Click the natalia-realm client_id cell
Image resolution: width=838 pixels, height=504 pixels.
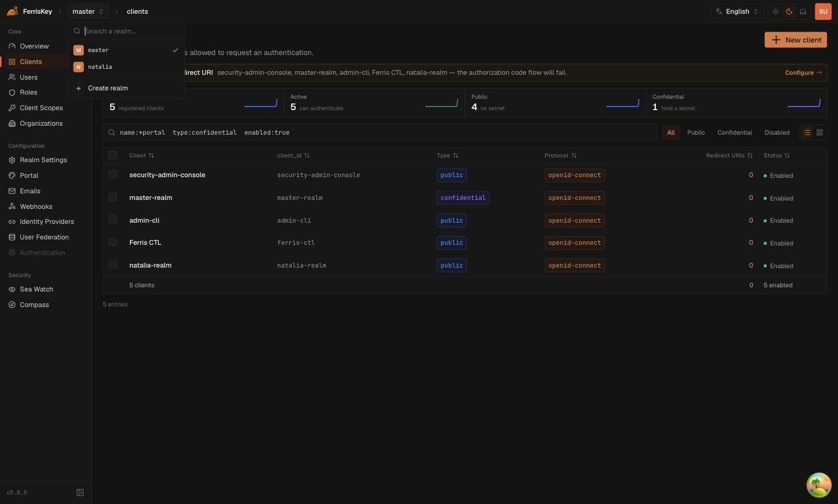pos(301,265)
